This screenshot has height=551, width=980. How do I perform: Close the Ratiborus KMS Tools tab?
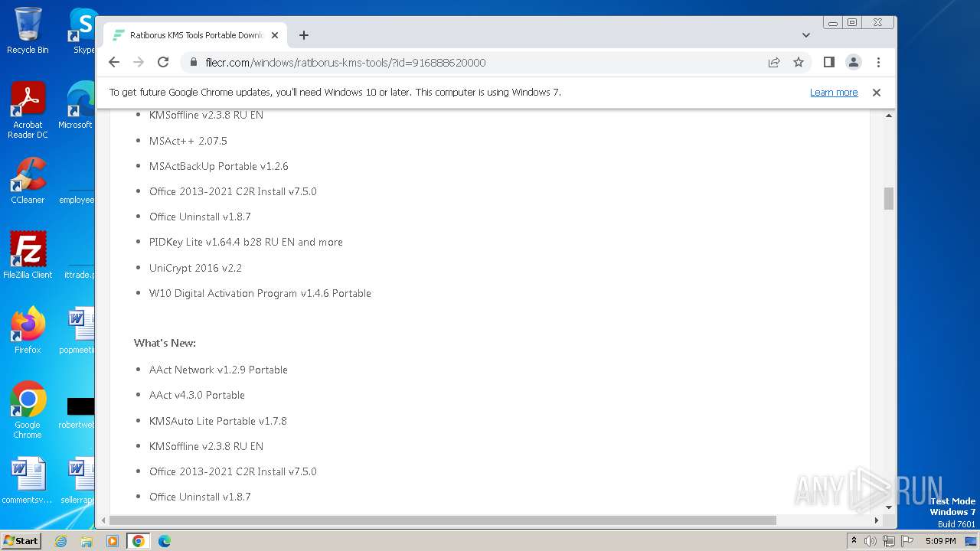click(275, 35)
